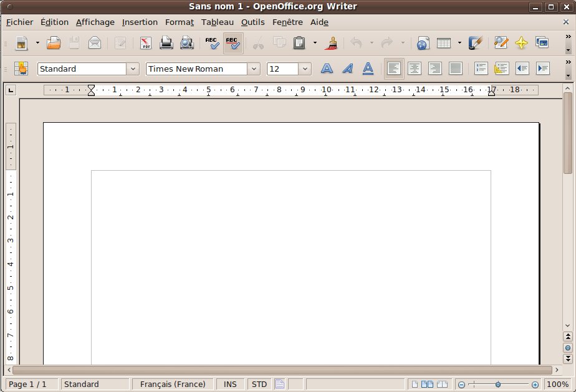Toggle STD selection mode in status bar
Image resolution: width=576 pixels, height=392 pixels.
(259, 385)
